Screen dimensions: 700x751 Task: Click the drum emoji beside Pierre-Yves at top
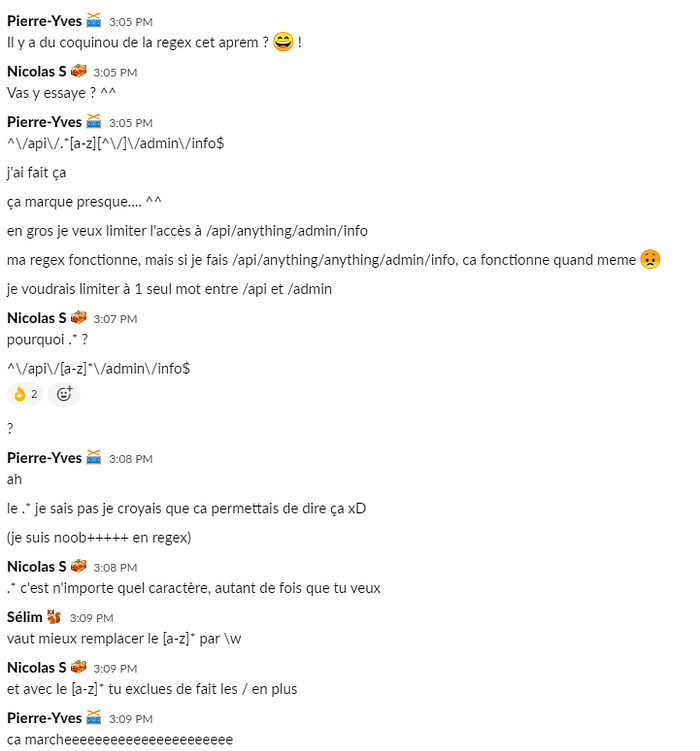pos(94,21)
